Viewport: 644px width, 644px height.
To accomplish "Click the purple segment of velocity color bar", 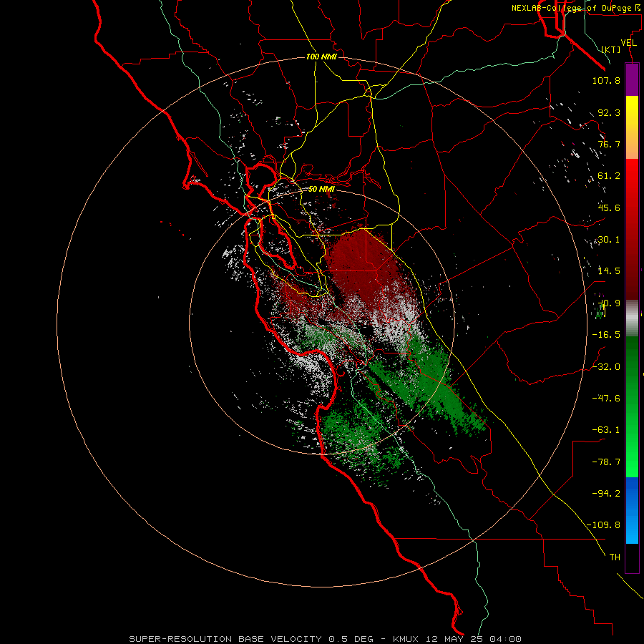I will (x=632, y=80).
